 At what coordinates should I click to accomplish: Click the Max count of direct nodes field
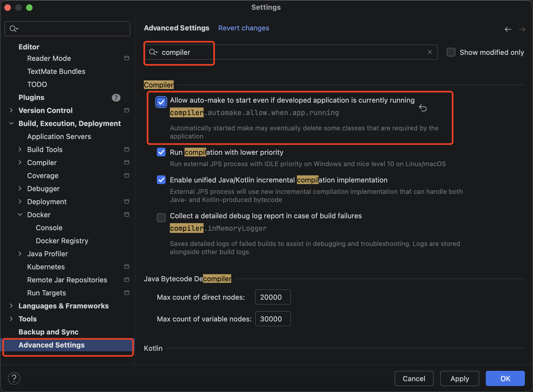[x=272, y=297]
